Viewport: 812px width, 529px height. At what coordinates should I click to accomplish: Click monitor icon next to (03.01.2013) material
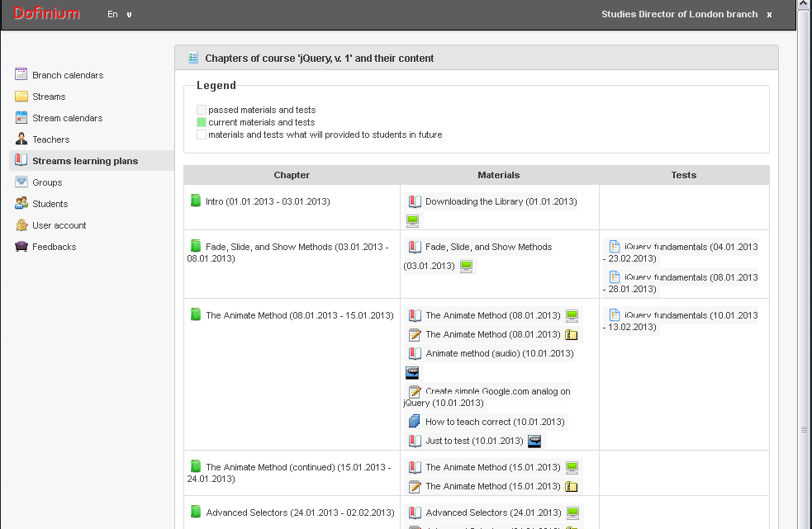pyautogui.click(x=466, y=266)
